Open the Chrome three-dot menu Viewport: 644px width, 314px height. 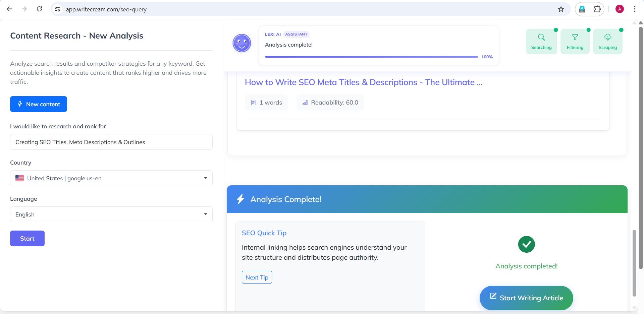tap(635, 9)
